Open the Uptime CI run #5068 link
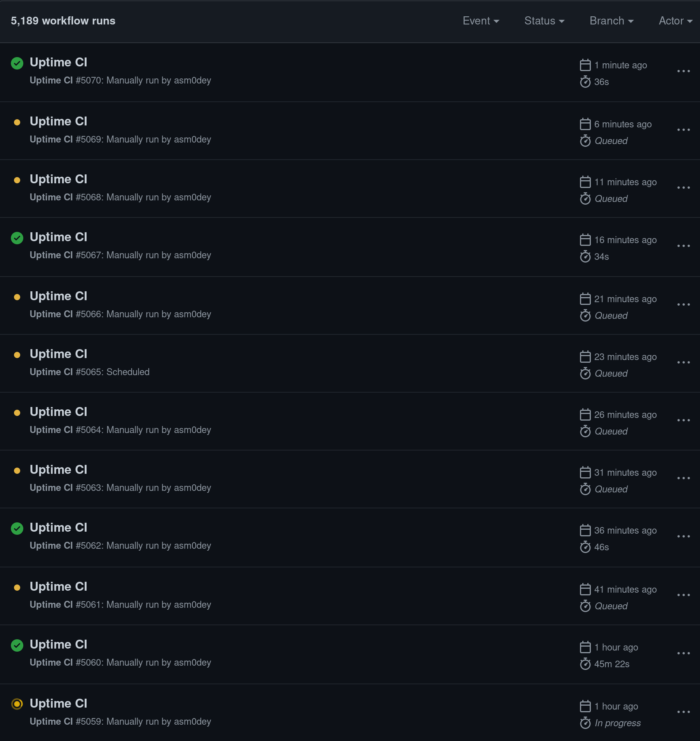700x741 pixels. pos(58,179)
